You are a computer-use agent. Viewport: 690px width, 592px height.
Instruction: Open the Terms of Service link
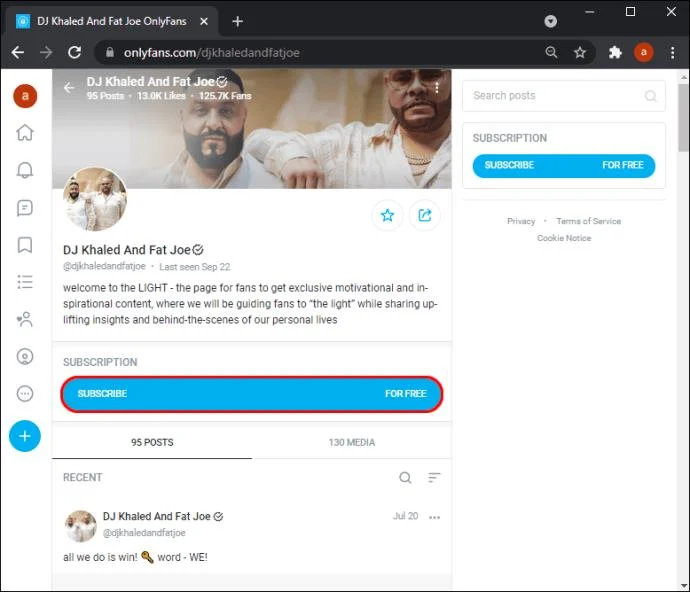588,221
